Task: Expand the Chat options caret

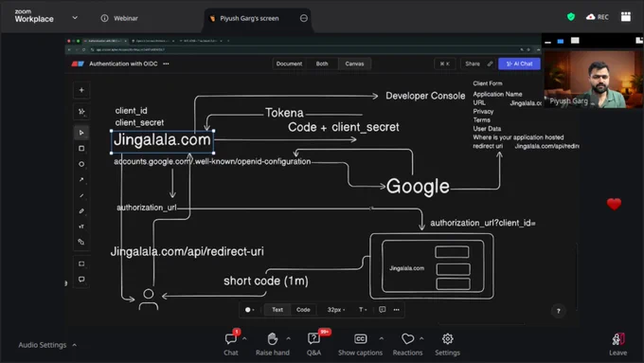Action: (x=244, y=338)
